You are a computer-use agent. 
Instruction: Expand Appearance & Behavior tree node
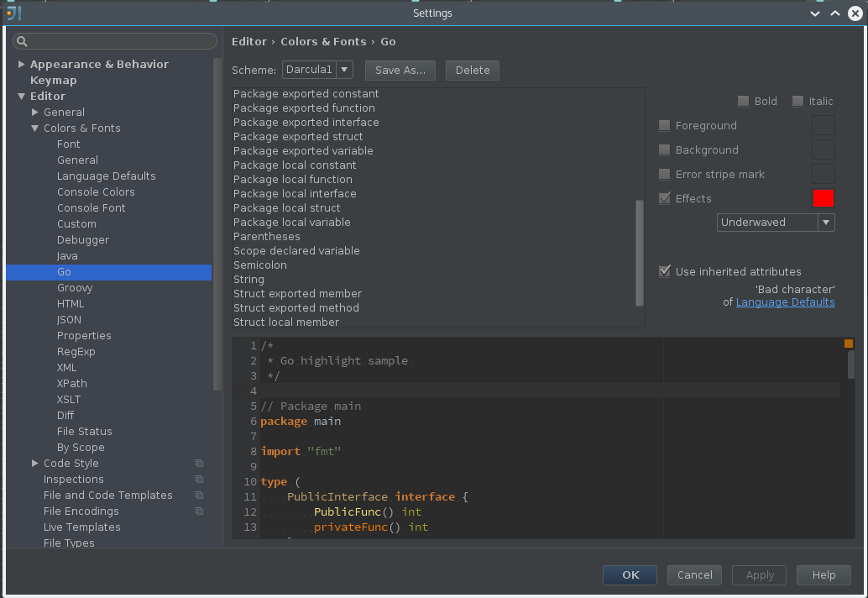(21, 64)
